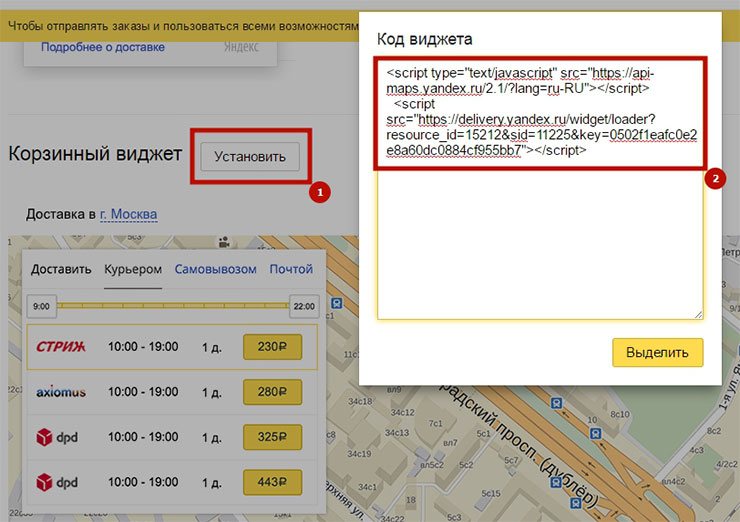Click the 10:00 - 19:00 time in Стриж row

(143, 347)
